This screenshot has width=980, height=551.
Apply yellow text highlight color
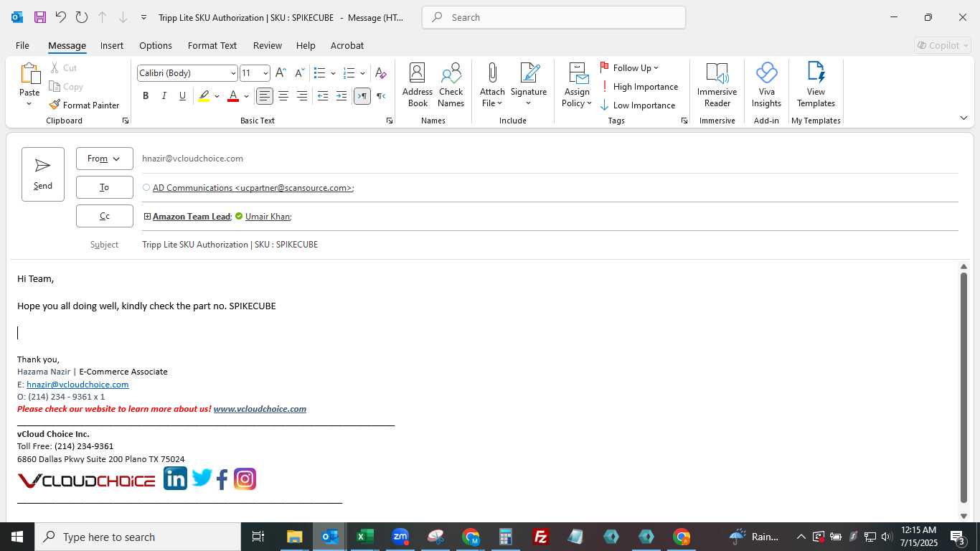pyautogui.click(x=204, y=96)
